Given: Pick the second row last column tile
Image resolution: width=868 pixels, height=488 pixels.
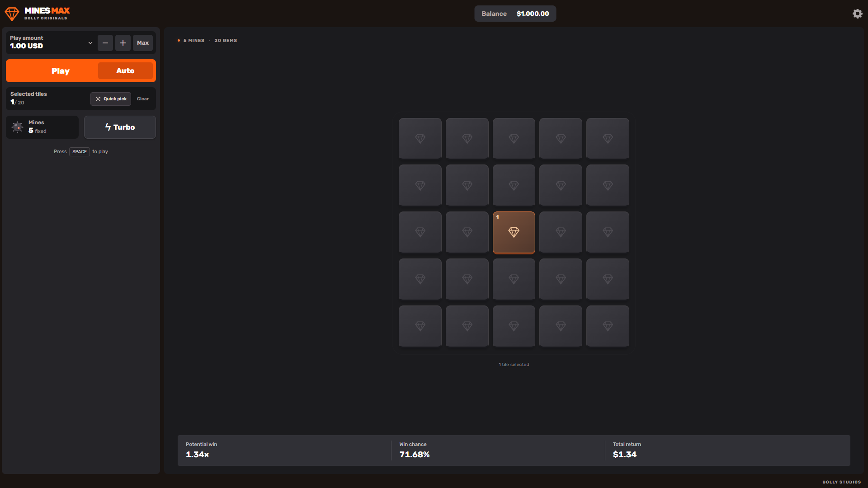Looking at the screenshot, I should 608,185.
